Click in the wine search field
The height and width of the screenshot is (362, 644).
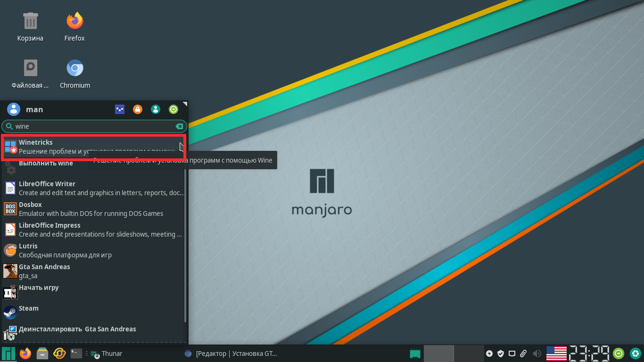(94, 127)
